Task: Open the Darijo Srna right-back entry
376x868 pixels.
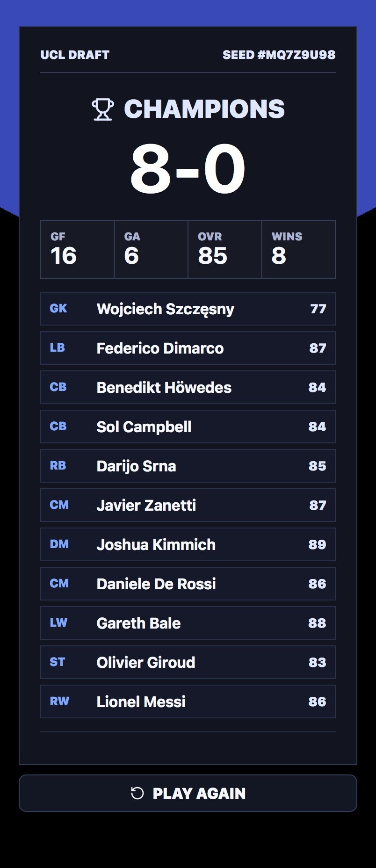Action: tap(188, 466)
